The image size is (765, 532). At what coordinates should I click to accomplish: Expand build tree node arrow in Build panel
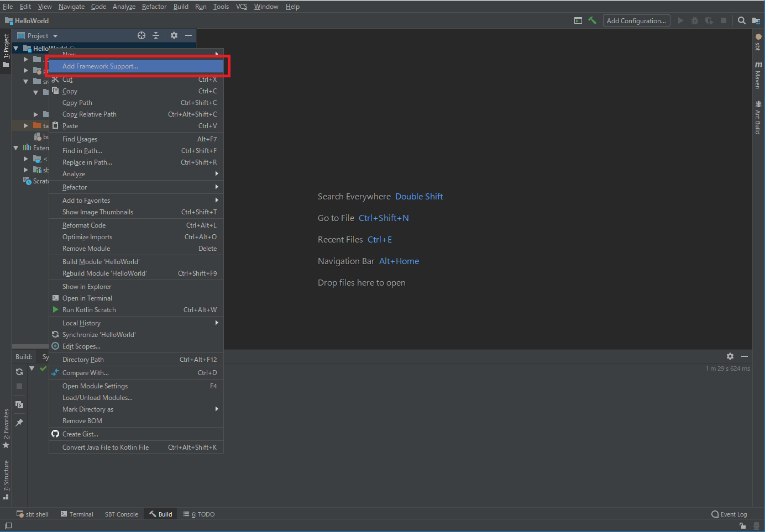pos(32,368)
